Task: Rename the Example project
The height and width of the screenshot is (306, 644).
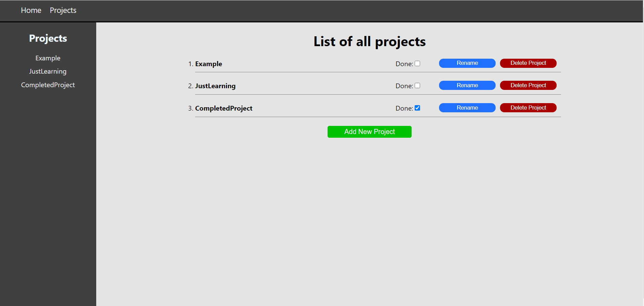Action: pyautogui.click(x=467, y=63)
